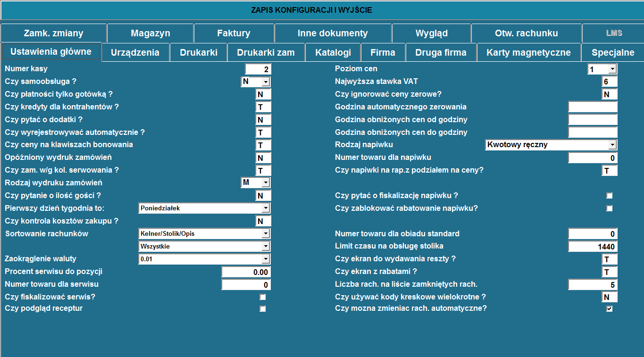Uncheck Czy mozna zmieniac rach. automatyczne
644x357 pixels.
[x=610, y=309]
